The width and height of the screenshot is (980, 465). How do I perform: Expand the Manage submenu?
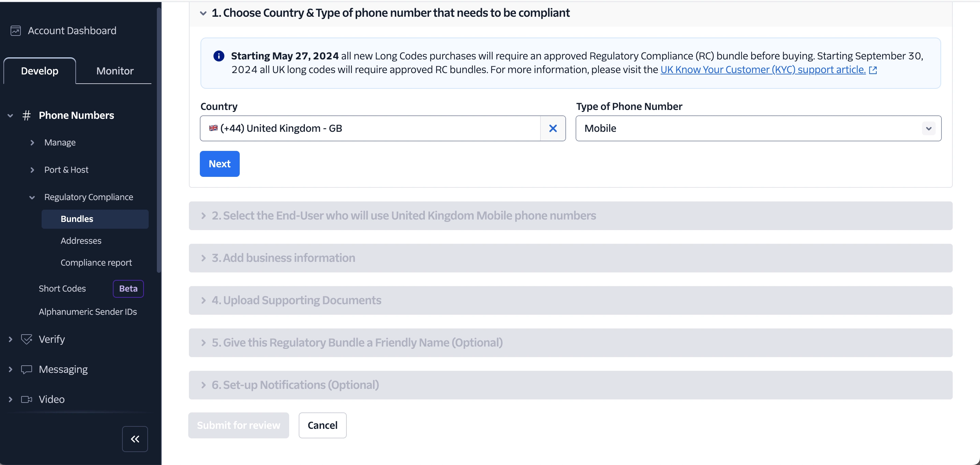tap(32, 142)
